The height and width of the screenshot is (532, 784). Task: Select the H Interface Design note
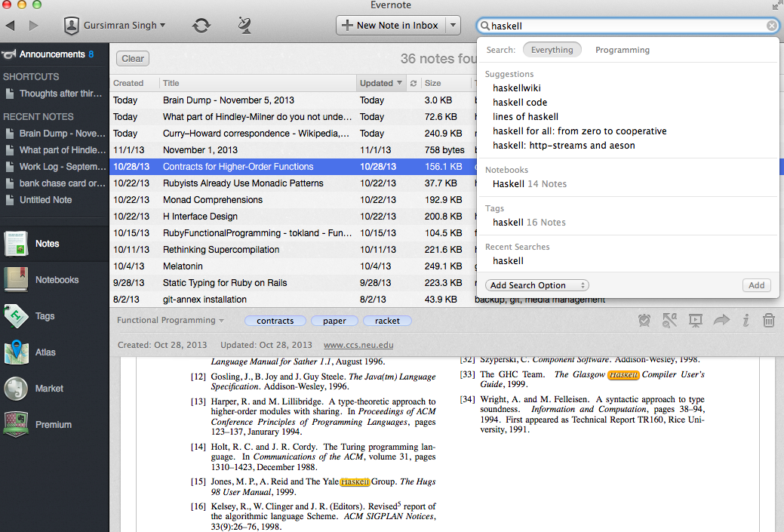pyautogui.click(x=293, y=217)
